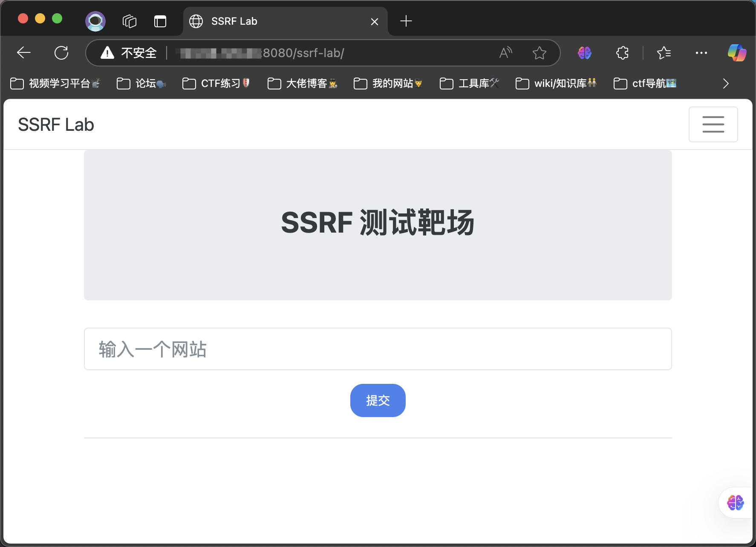The image size is (756, 547).
Task: Click the read aloud icon
Action: [505, 53]
